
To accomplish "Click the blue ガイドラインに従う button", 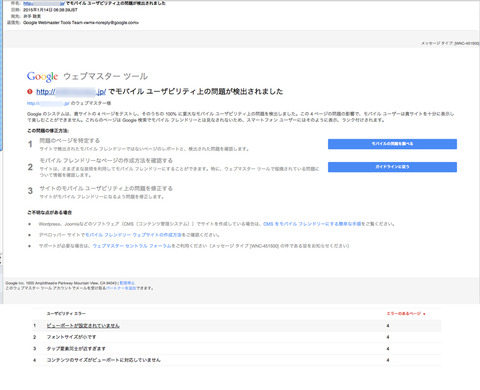I will (392, 167).
